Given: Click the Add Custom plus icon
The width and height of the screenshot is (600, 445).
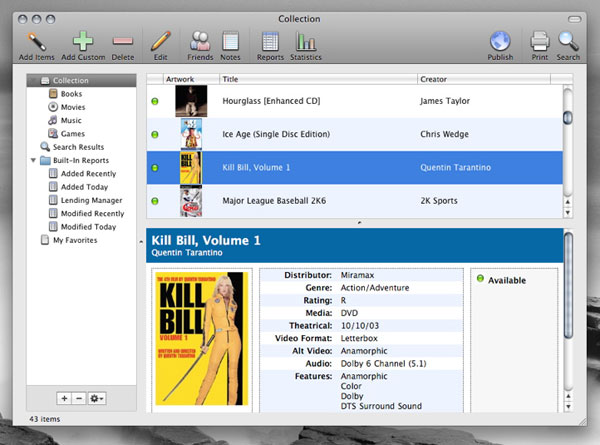Looking at the screenshot, I should click(x=83, y=42).
